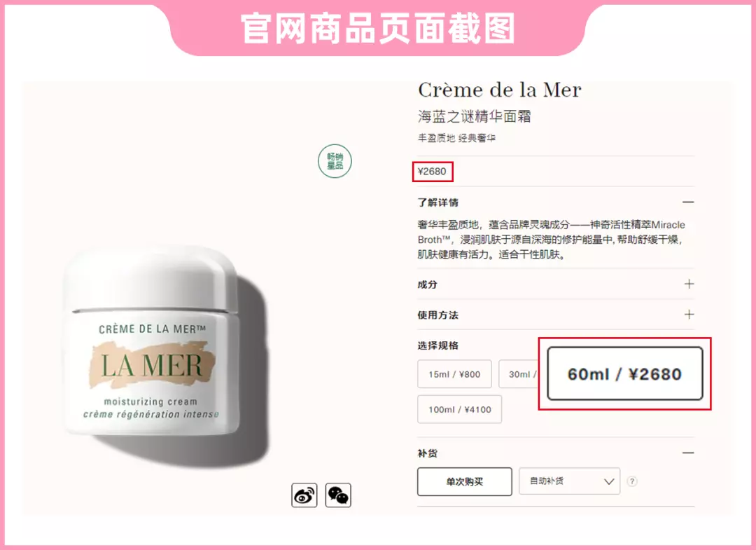Click the Crème de la Mer title
The height and width of the screenshot is (550, 756).
pyautogui.click(x=500, y=90)
